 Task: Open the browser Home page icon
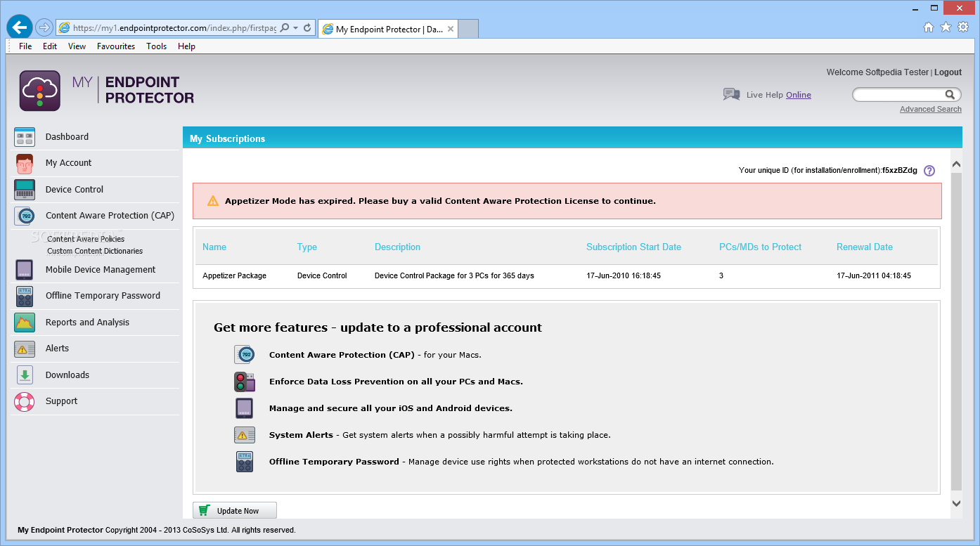pos(929,27)
